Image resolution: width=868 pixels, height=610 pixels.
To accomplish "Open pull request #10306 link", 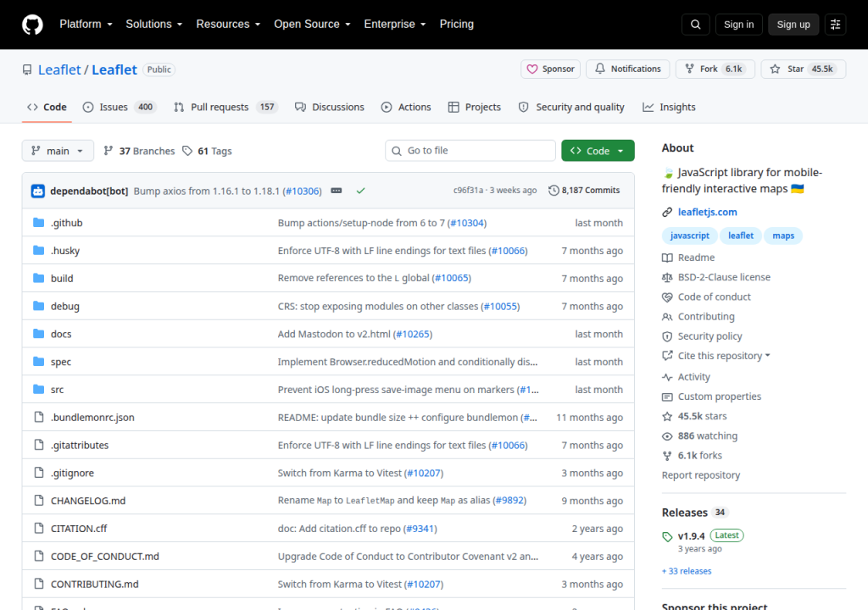I will tap(303, 191).
